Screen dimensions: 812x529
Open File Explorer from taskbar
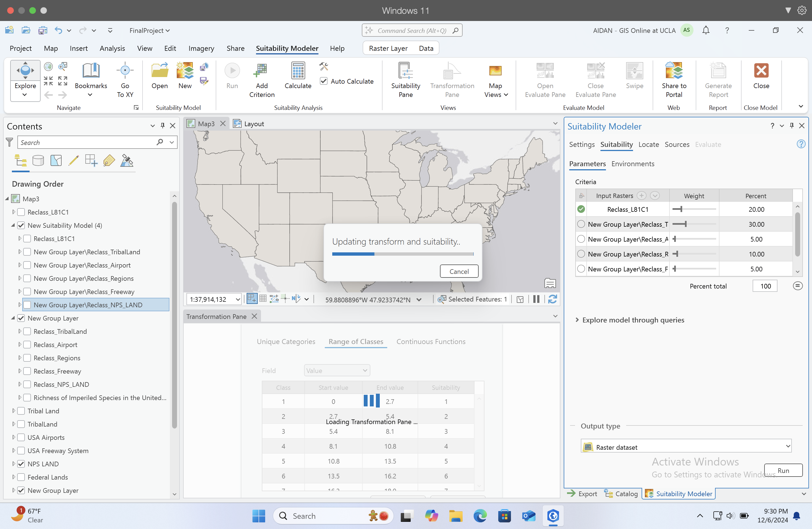click(455, 516)
